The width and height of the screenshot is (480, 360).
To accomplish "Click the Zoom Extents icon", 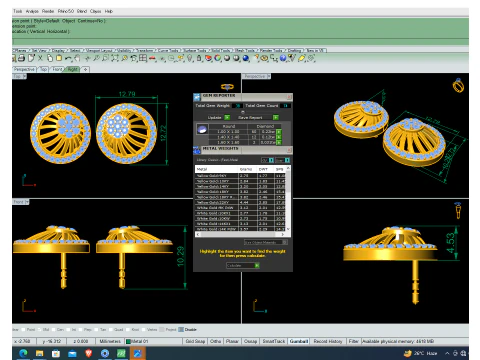I will 115,58.
